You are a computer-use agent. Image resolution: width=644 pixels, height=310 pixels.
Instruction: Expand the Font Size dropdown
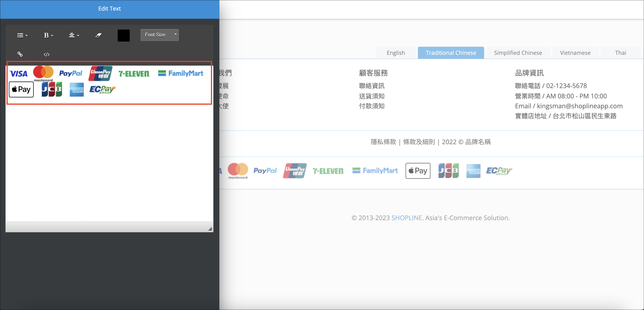[160, 35]
